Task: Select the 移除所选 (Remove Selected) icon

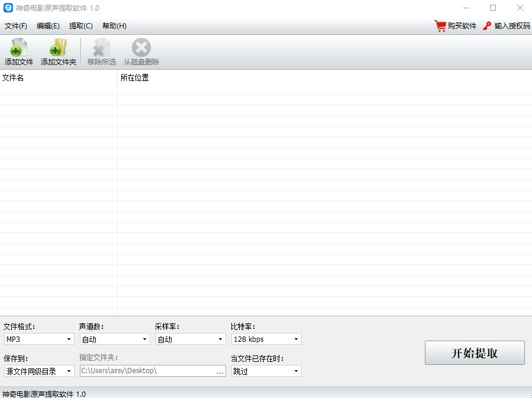Action: (100, 51)
